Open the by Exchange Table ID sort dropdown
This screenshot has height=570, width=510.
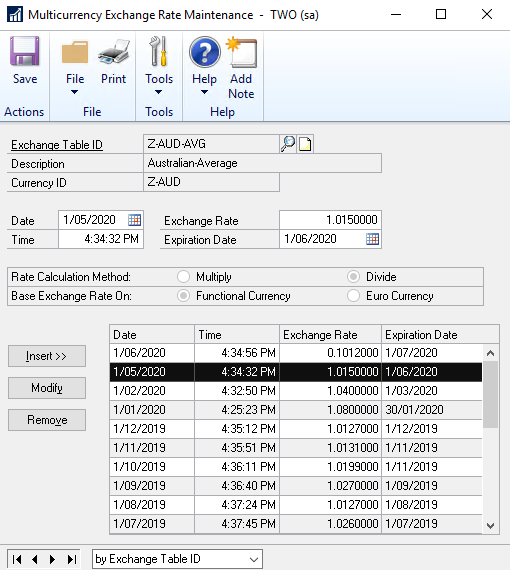pos(177,559)
